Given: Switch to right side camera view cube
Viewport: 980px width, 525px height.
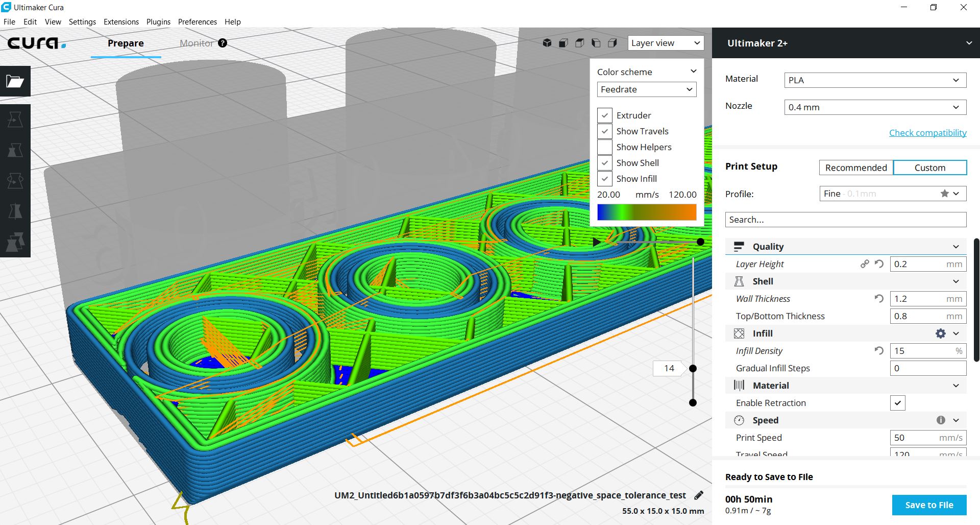Looking at the screenshot, I should tap(612, 43).
